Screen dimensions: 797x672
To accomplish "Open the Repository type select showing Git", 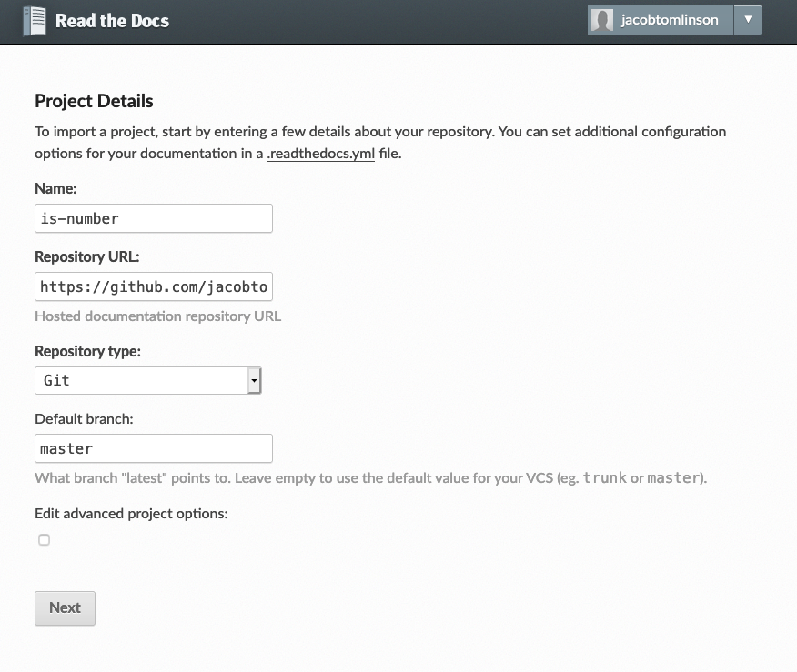I will coord(141,380).
